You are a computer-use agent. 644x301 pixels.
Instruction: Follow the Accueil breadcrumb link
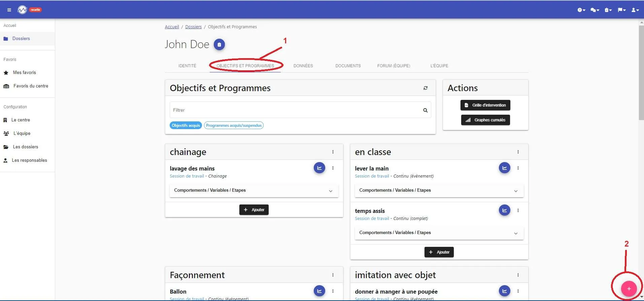click(172, 27)
